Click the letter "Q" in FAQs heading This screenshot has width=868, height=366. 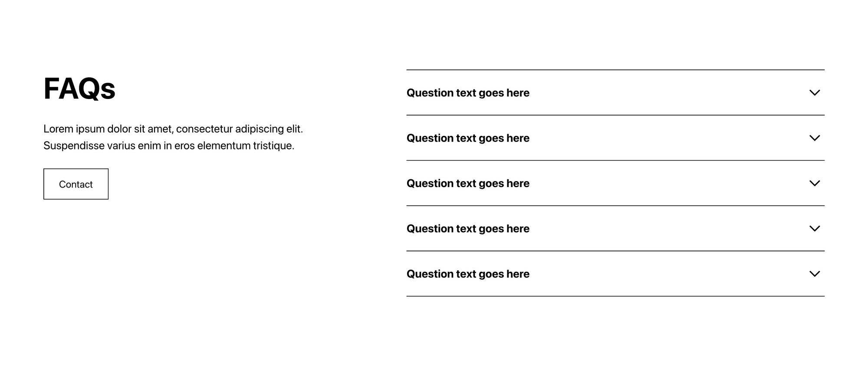pyautogui.click(x=89, y=89)
